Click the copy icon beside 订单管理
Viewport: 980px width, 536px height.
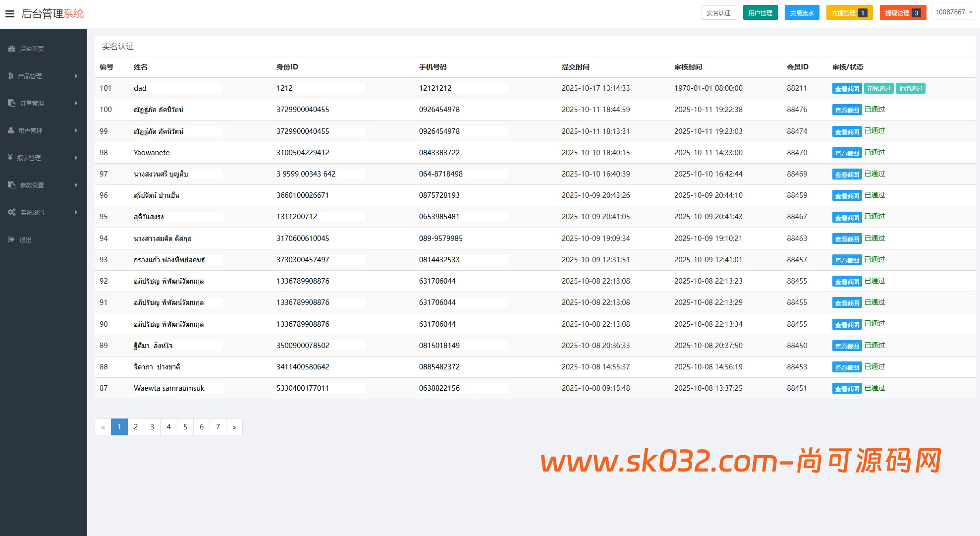point(11,103)
